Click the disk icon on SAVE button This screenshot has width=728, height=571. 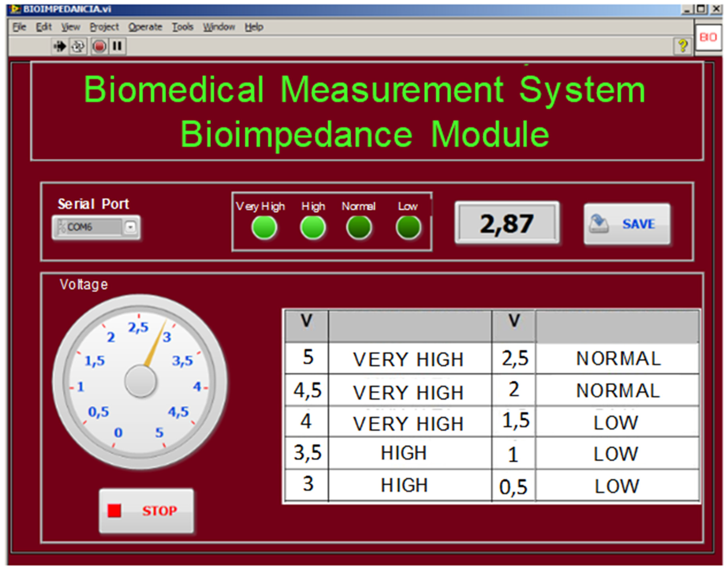(x=598, y=224)
